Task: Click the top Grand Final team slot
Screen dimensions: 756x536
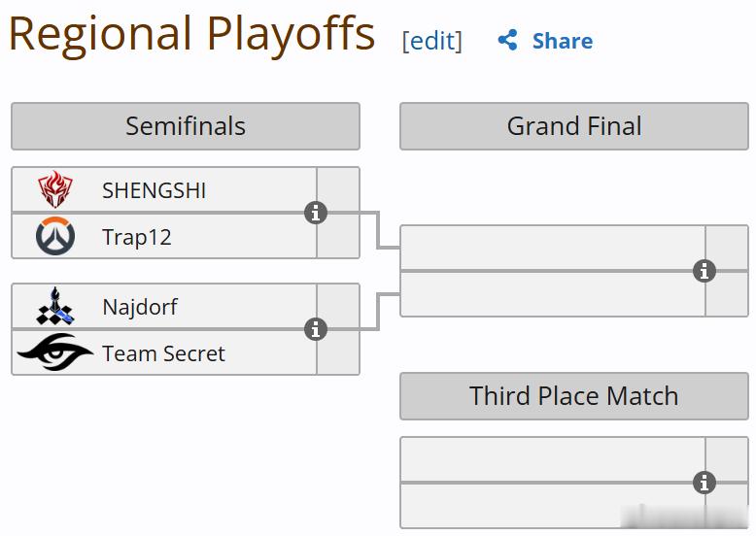Action: [x=553, y=248]
